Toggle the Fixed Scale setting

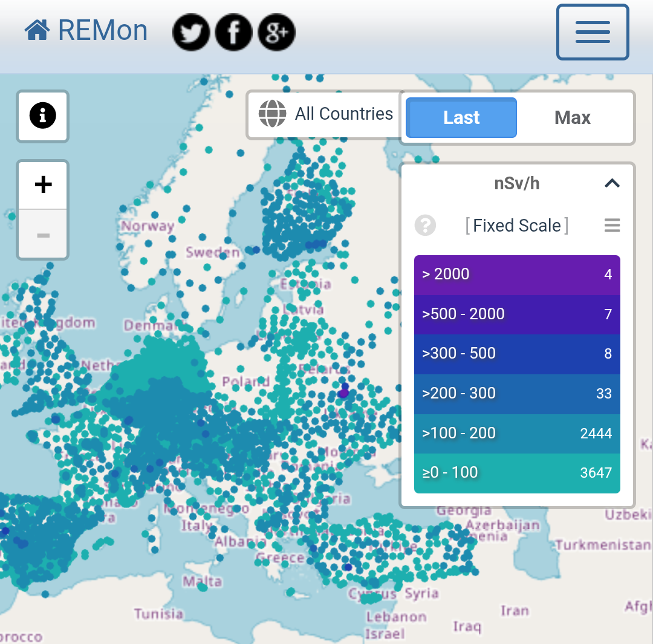point(517,226)
